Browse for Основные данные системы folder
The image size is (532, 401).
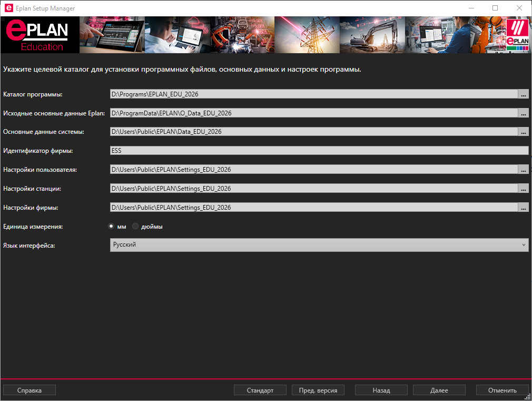coord(523,132)
